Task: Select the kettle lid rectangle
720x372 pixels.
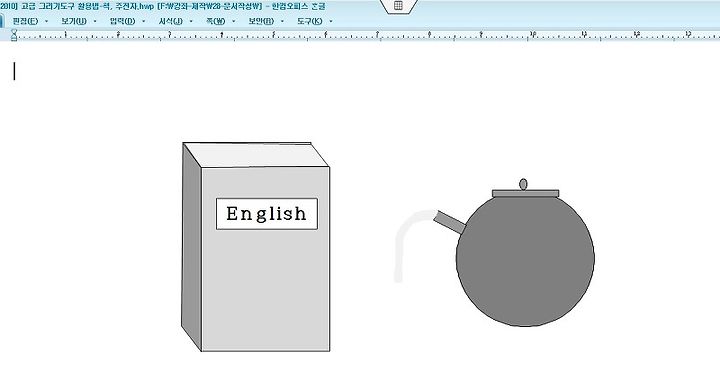Action: coord(525,194)
